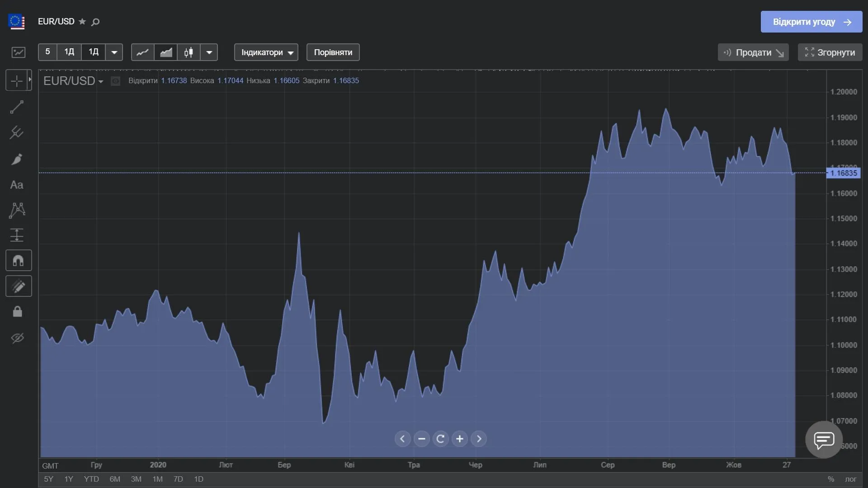Select the measure tool icon
This screenshot has width=868, height=488.
tap(17, 235)
